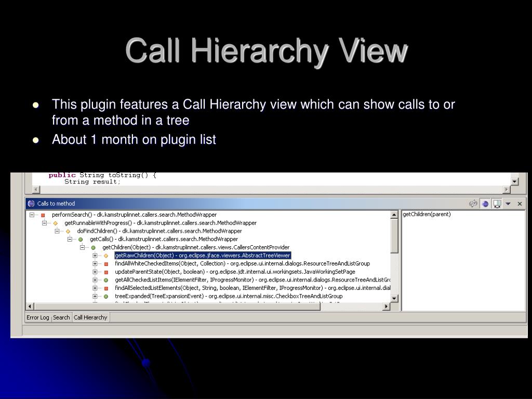Click the green circle icon beside getCalls()

(81, 240)
